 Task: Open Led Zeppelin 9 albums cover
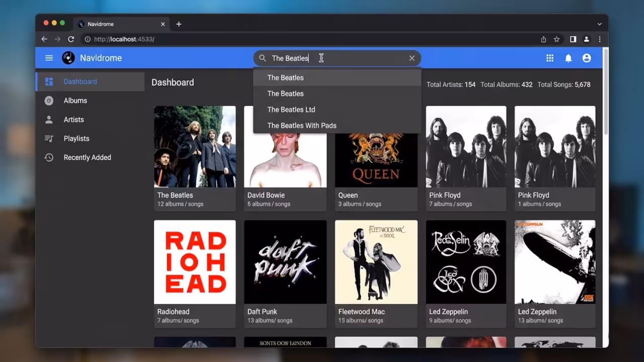tap(466, 262)
